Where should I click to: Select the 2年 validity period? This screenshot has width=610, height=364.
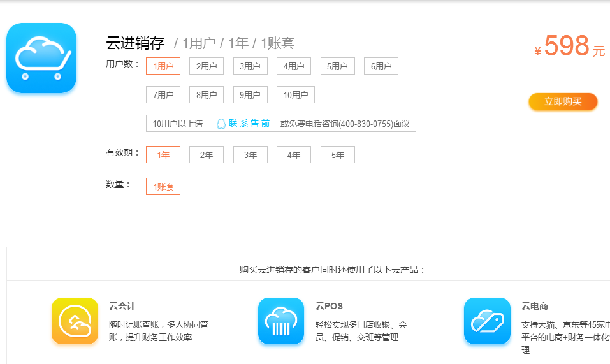(x=207, y=155)
